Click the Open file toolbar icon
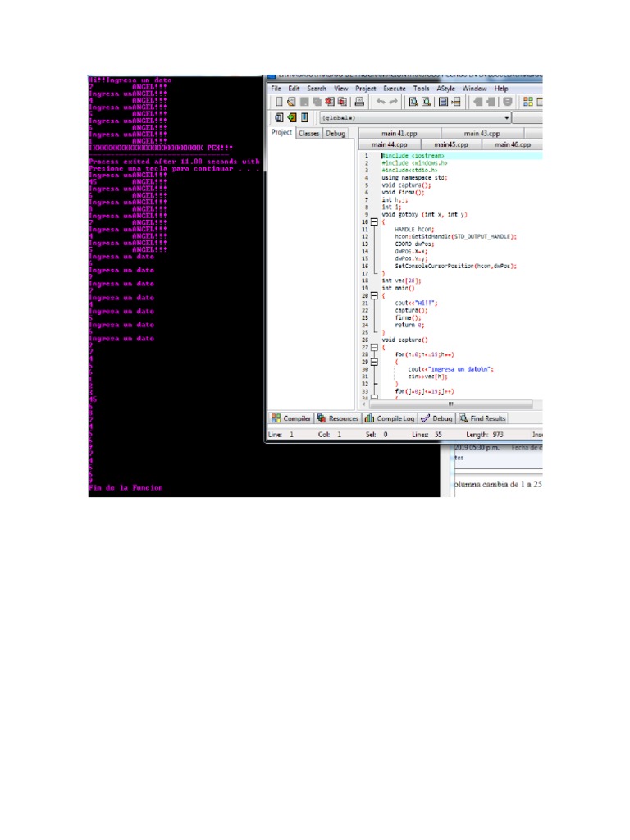Viewport: 630px width, 840px height. tap(291, 101)
